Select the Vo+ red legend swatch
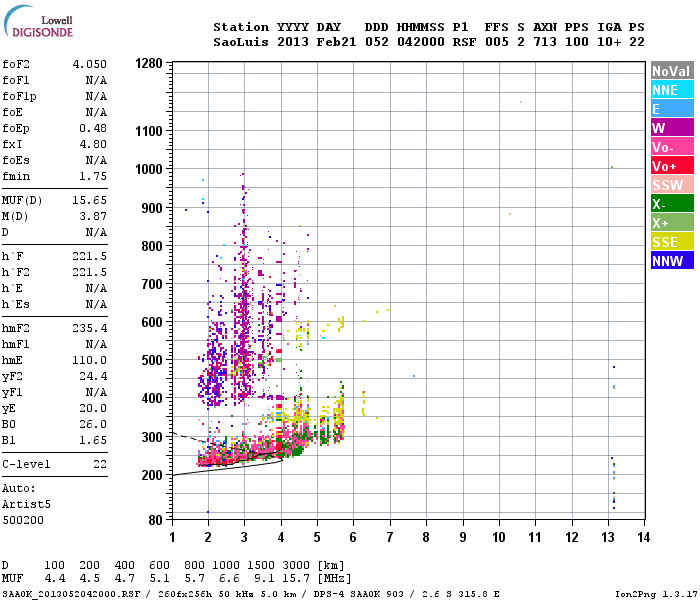The width and height of the screenshot is (700, 600). [x=672, y=166]
